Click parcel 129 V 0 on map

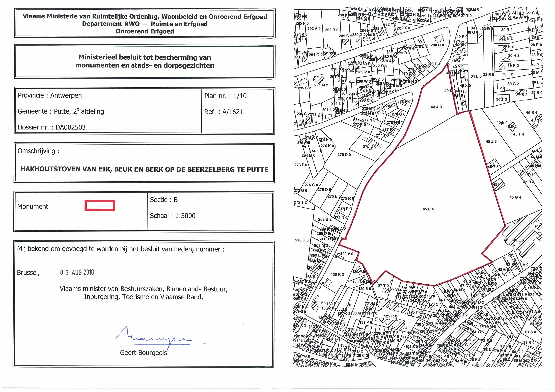click(347, 254)
